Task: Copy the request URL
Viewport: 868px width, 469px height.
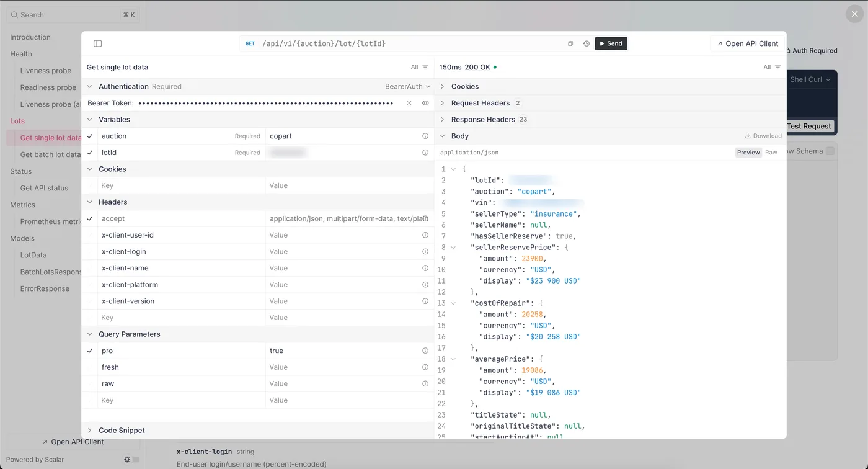Action: (x=570, y=43)
